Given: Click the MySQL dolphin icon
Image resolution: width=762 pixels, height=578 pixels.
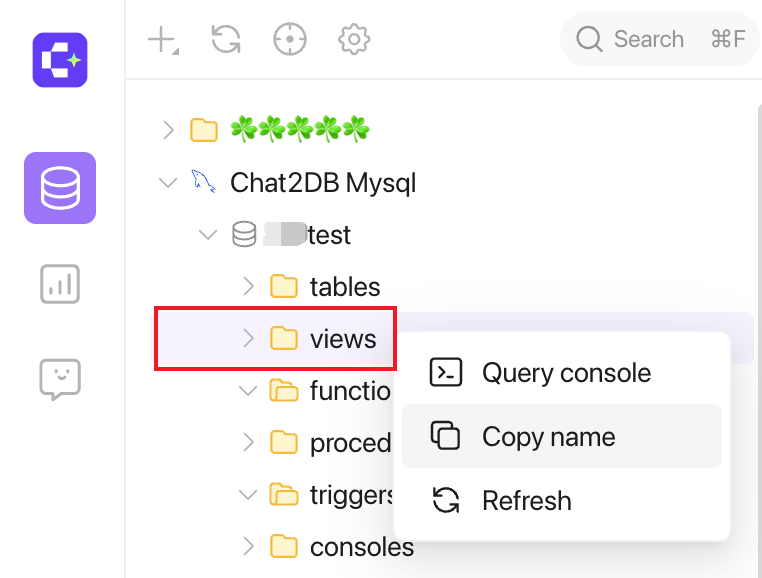Looking at the screenshot, I should click(x=203, y=182).
